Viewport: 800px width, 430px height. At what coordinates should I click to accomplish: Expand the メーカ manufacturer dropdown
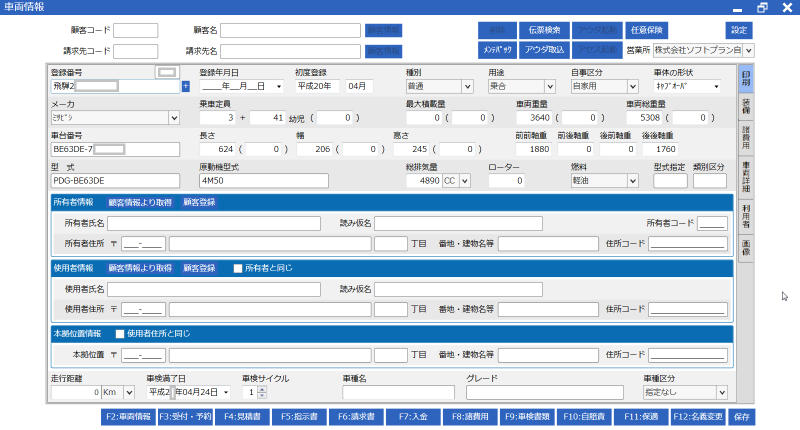[x=174, y=118]
